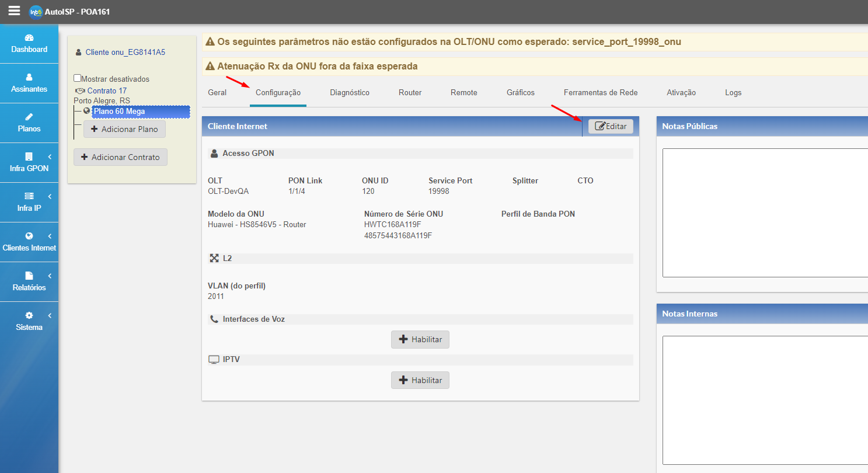Go to Assinantes sidebar icon
868x473 pixels.
point(29,77)
